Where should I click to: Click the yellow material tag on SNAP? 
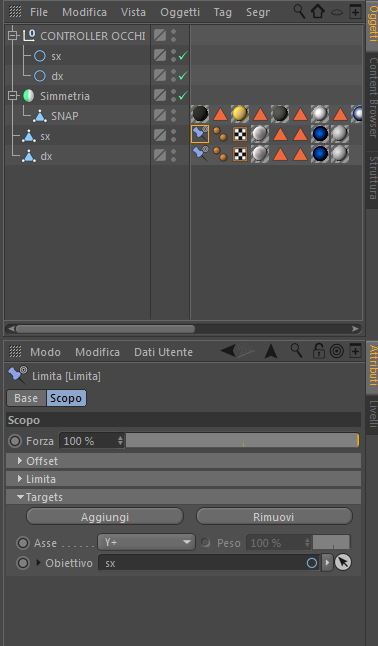pos(240,114)
